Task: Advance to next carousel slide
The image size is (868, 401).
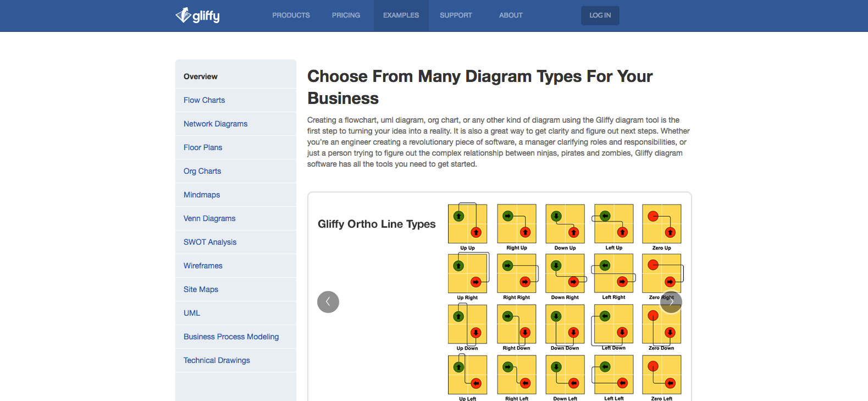Action: (671, 302)
